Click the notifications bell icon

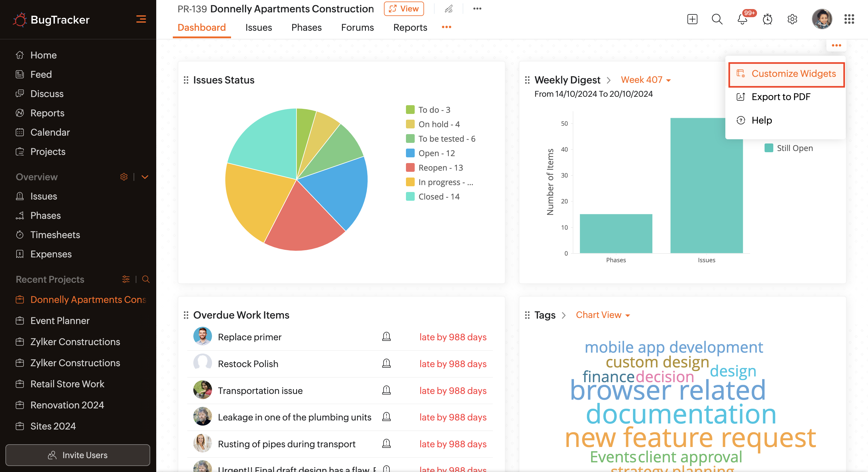[x=742, y=20]
